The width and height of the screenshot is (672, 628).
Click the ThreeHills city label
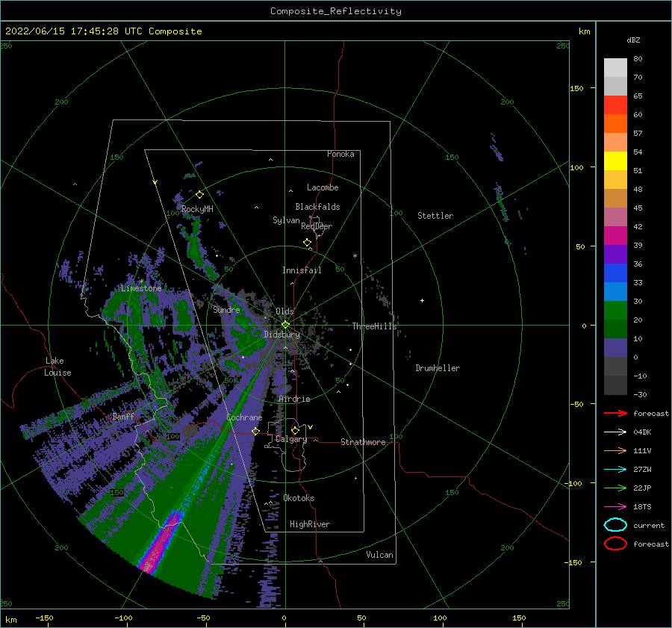coord(374,326)
